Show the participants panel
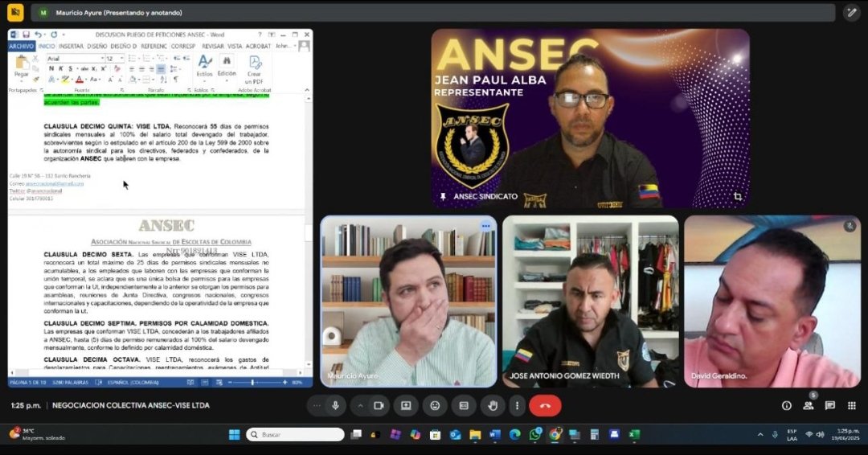The width and height of the screenshot is (868, 455). click(809, 406)
